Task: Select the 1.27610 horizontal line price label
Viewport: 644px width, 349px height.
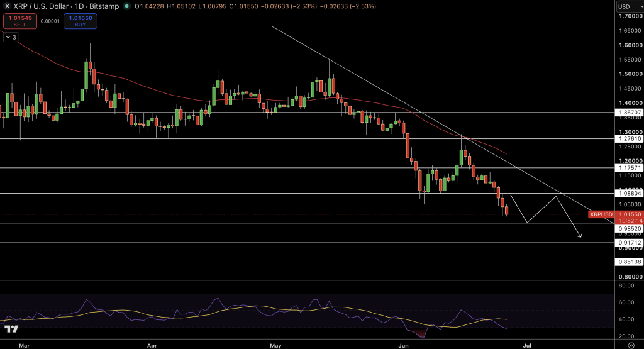Action: coord(630,139)
